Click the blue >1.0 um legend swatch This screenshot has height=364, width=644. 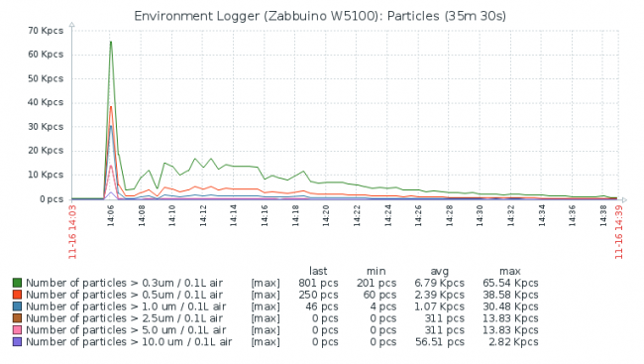pyautogui.click(x=17, y=306)
